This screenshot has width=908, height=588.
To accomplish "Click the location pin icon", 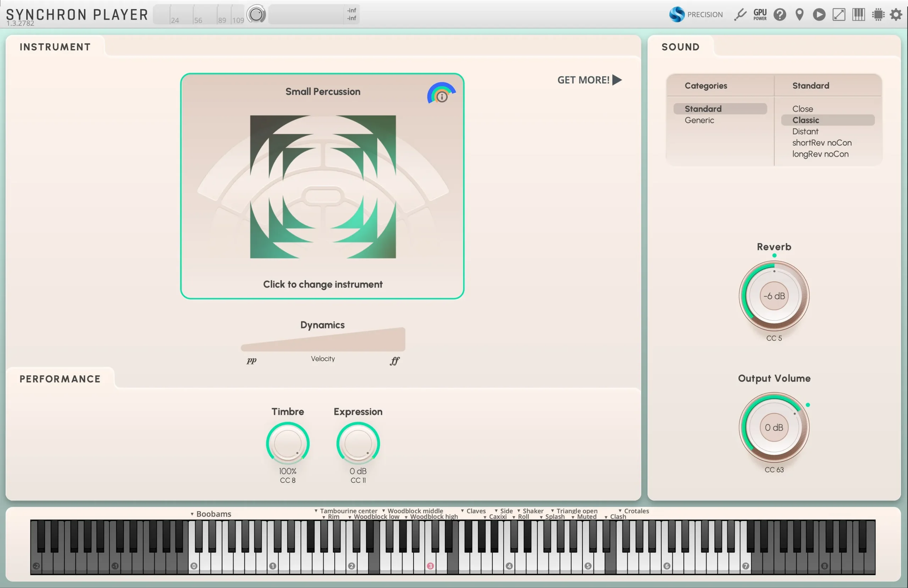I will click(799, 15).
